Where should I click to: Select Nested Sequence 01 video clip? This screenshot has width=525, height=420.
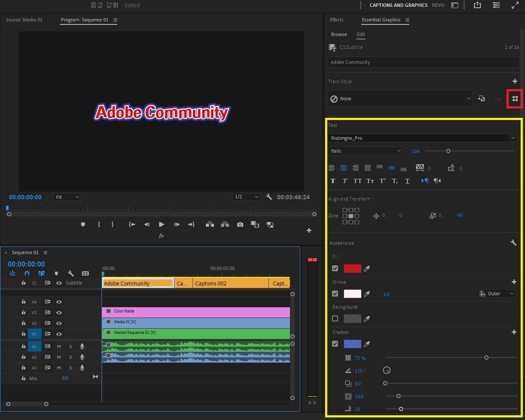pos(196,333)
